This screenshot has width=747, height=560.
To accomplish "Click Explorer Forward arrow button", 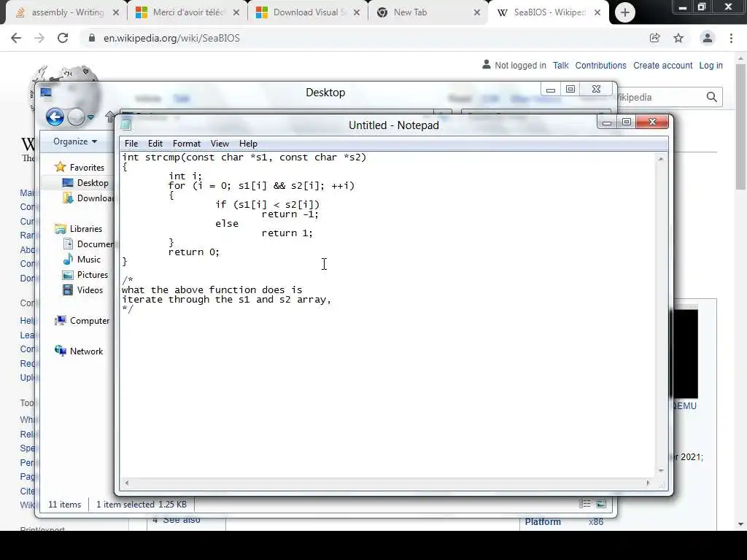I will [x=76, y=117].
